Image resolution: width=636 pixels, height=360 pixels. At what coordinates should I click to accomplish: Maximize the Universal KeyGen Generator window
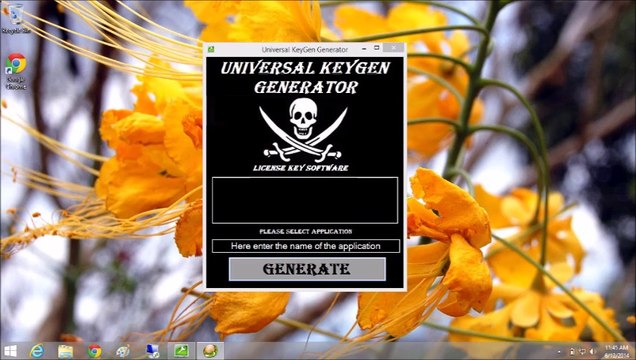(x=376, y=48)
